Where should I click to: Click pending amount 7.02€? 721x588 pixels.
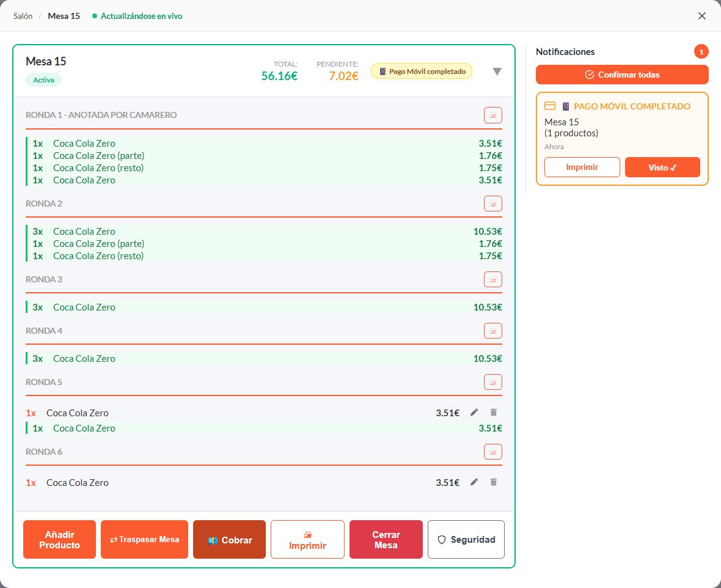tap(343, 76)
